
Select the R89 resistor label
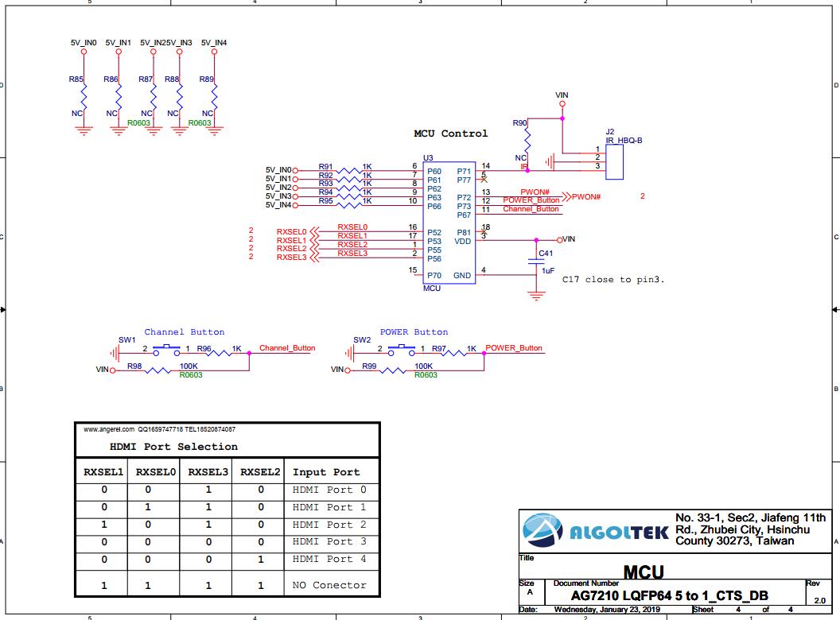(x=206, y=79)
